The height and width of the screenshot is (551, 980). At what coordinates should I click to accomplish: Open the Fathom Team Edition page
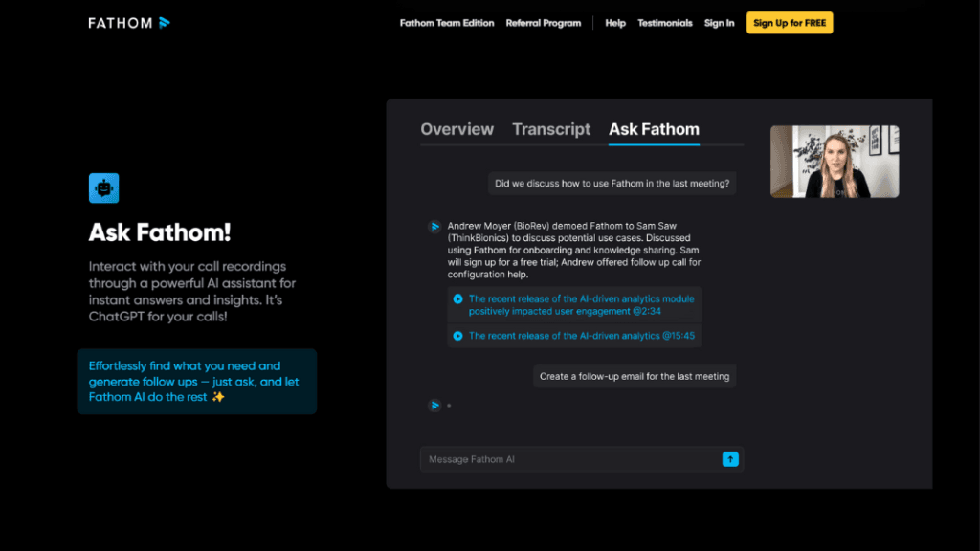tap(447, 23)
